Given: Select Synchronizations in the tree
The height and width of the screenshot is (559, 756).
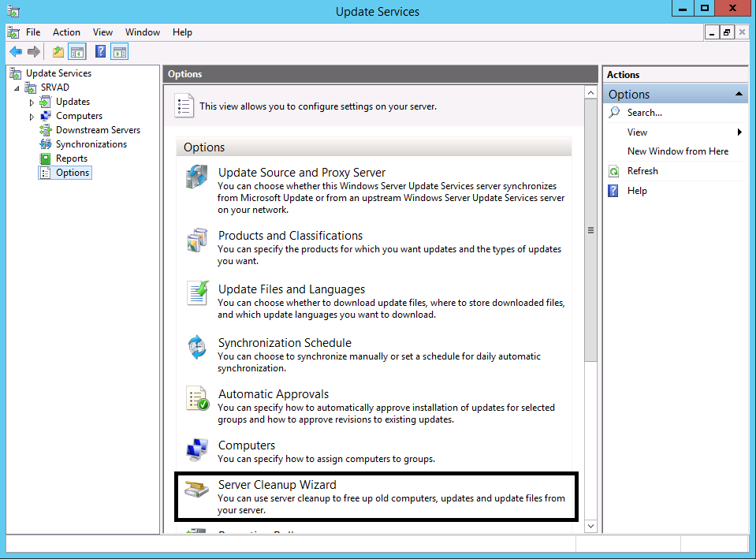Looking at the screenshot, I should pos(91,144).
